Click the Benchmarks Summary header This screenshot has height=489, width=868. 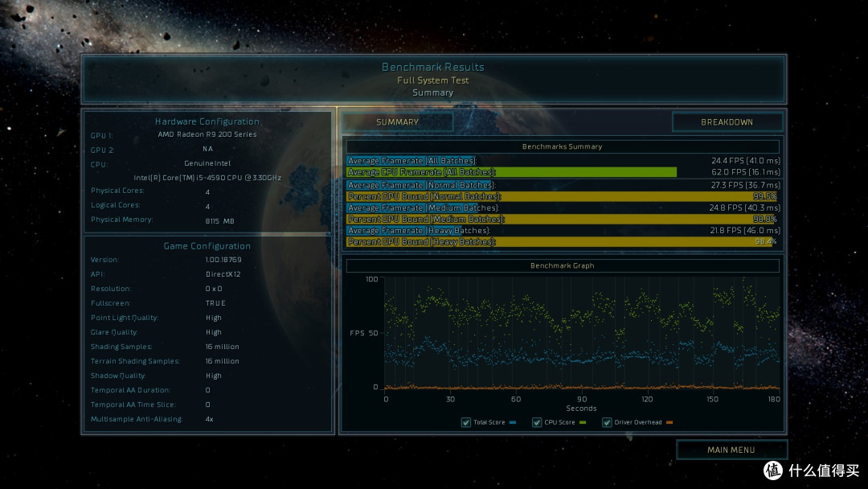(563, 146)
